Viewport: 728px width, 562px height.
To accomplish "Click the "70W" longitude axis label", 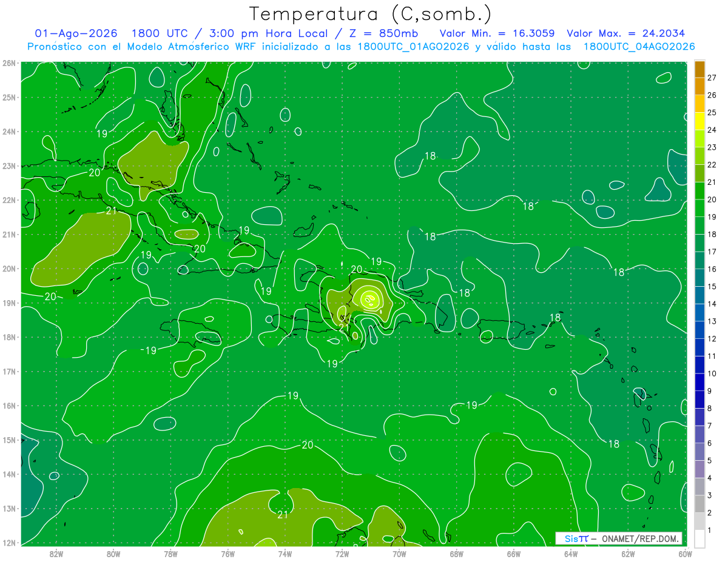I will (399, 554).
